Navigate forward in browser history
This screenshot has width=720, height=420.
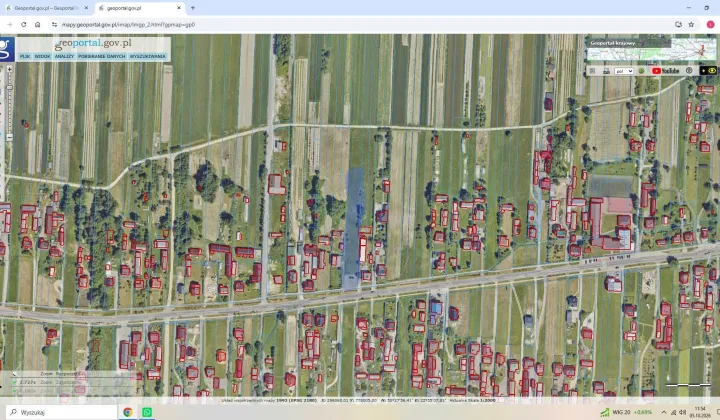9,25
